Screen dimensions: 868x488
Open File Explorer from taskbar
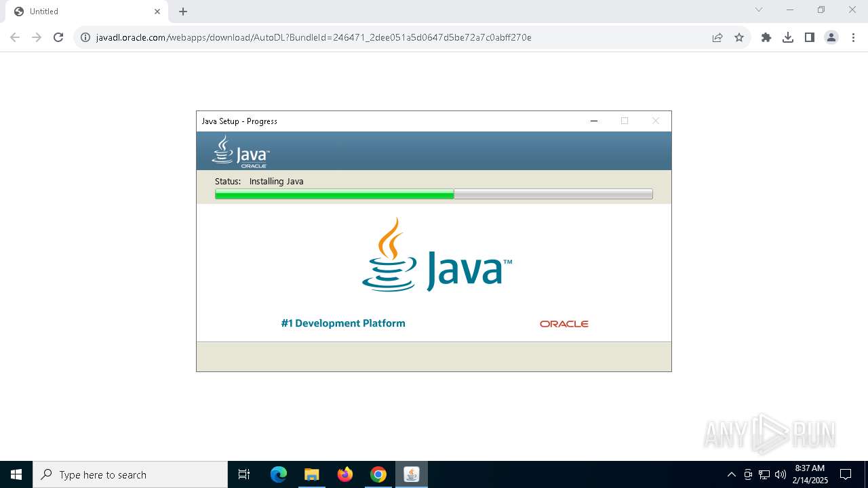click(312, 474)
